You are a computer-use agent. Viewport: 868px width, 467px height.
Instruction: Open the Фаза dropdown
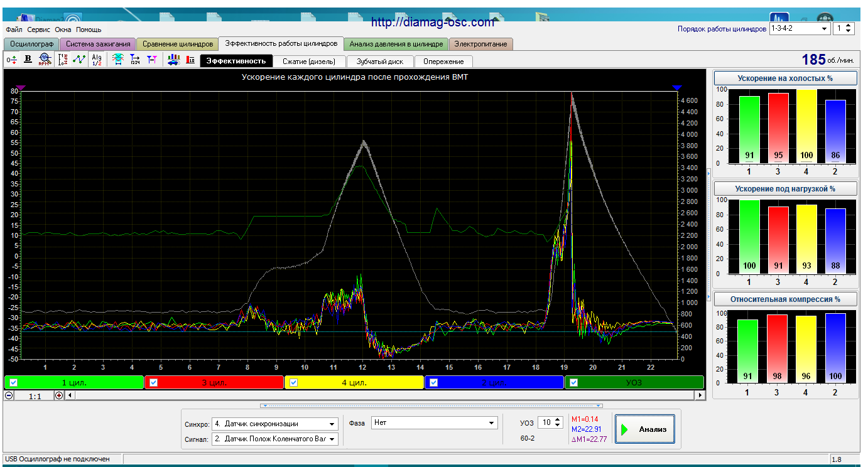pos(435,423)
